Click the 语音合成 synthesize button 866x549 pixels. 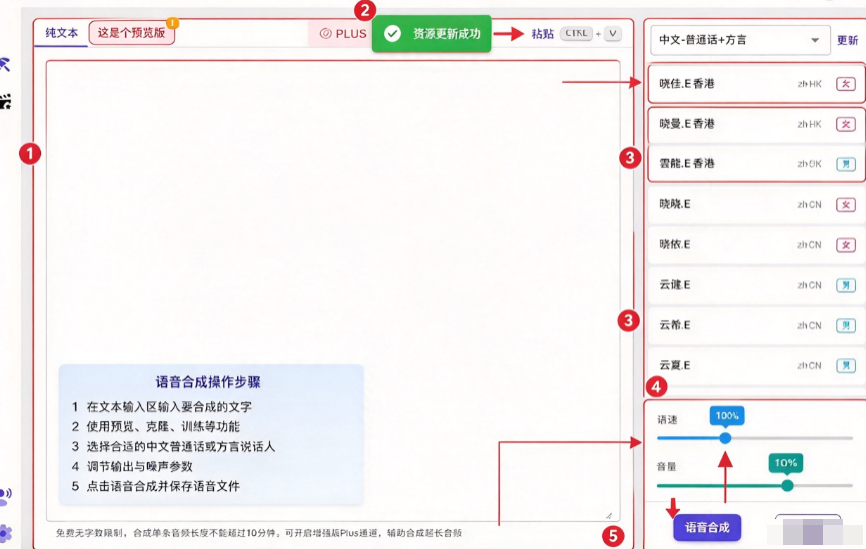tap(707, 527)
